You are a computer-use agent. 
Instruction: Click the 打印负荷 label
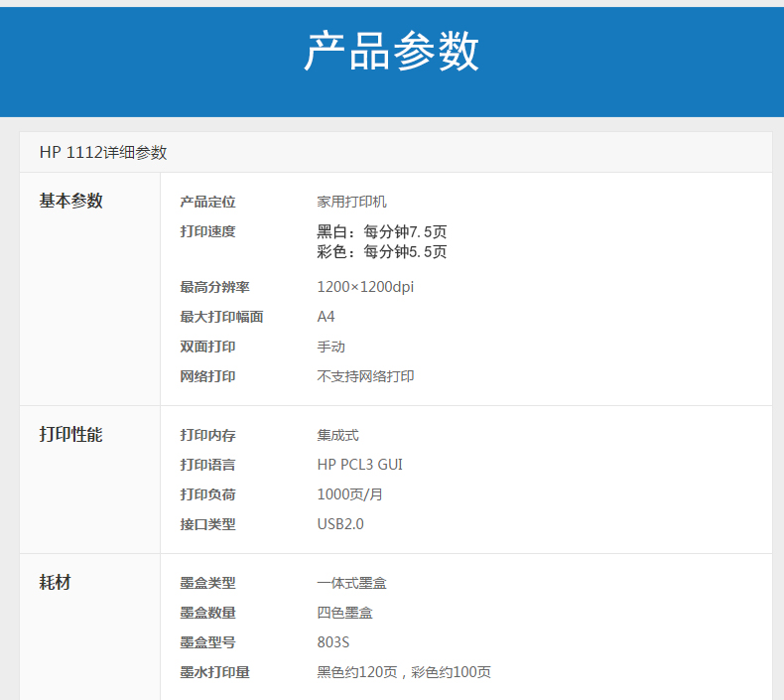207,494
